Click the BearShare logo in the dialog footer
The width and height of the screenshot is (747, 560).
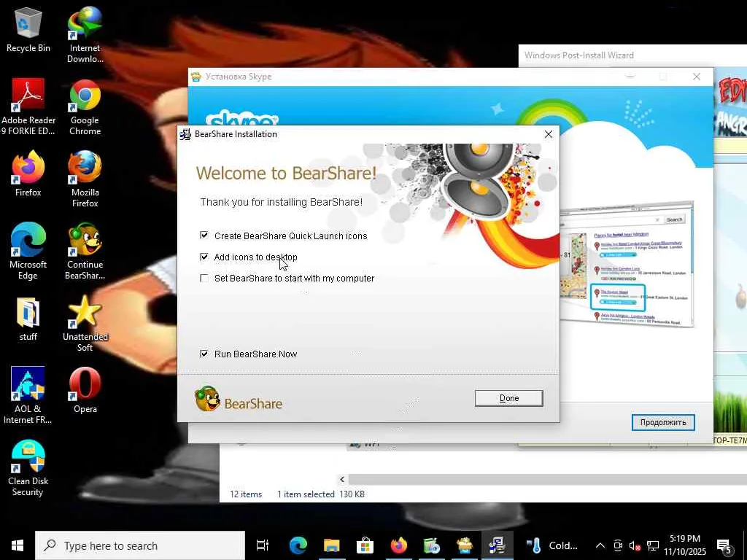(x=239, y=399)
